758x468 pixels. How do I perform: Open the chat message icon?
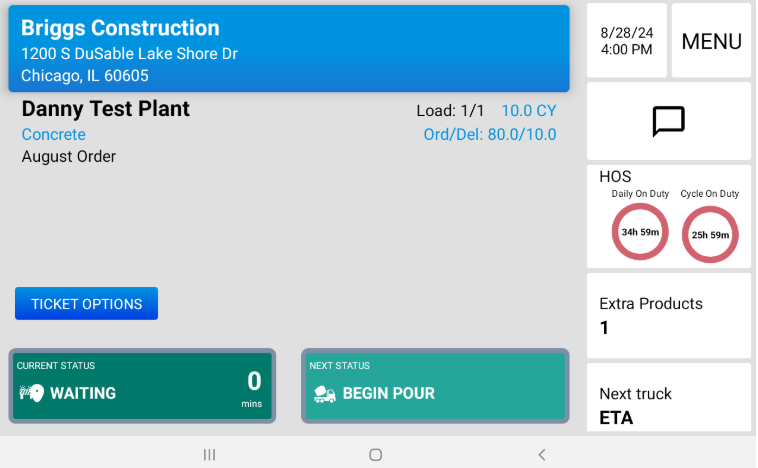[668, 121]
